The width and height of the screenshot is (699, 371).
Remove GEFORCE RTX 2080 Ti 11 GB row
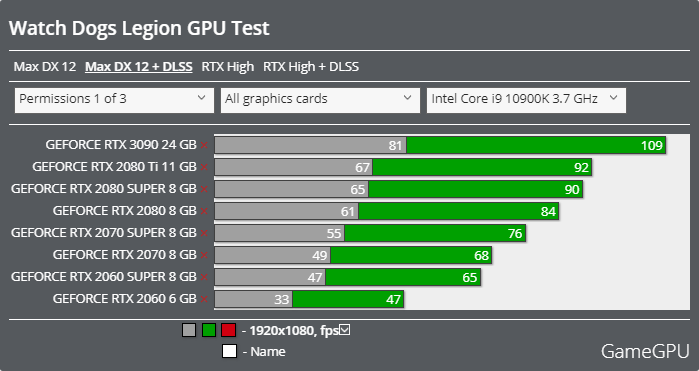[204, 167]
